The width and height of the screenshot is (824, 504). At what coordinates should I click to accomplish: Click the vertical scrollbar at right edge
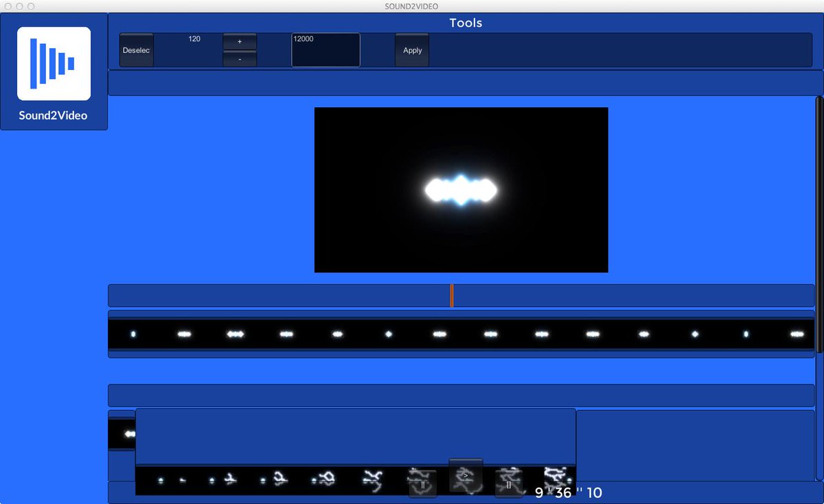pyautogui.click(x=819, y=225)
